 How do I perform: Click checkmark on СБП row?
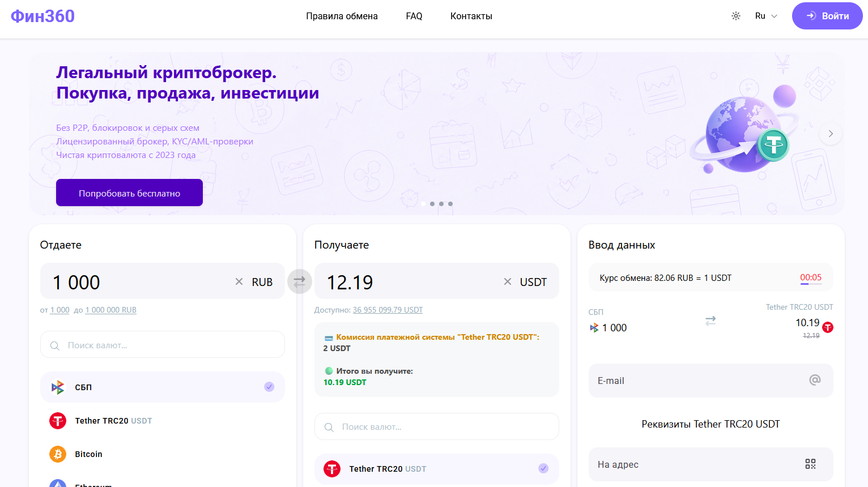[269, 387]
